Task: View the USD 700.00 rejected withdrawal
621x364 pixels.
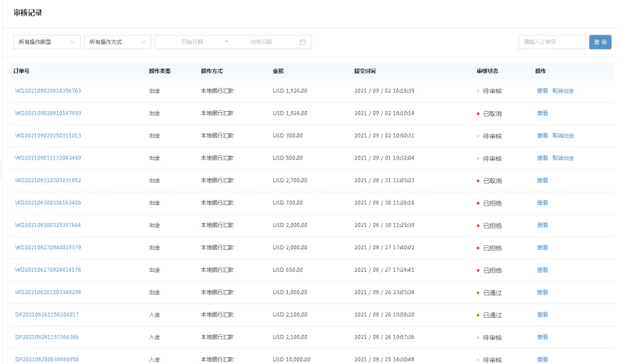Action: click(542, 203)
